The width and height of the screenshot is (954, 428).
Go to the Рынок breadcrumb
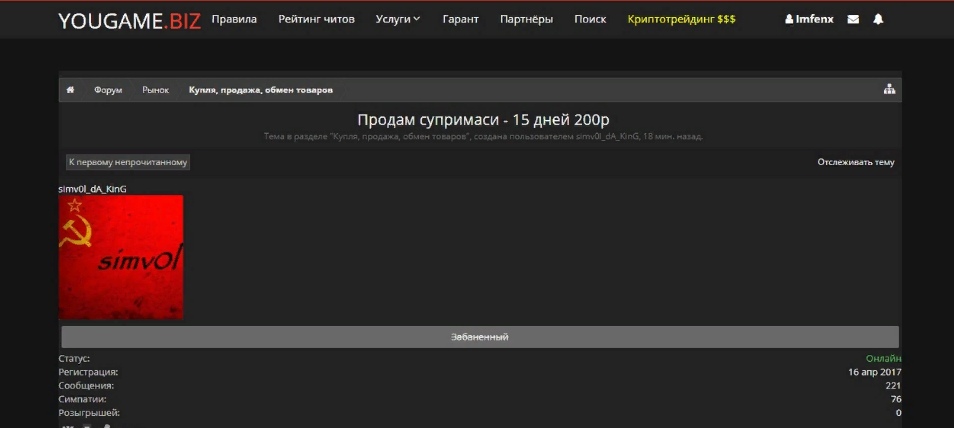pyautogui.click(x=156, y=90)
